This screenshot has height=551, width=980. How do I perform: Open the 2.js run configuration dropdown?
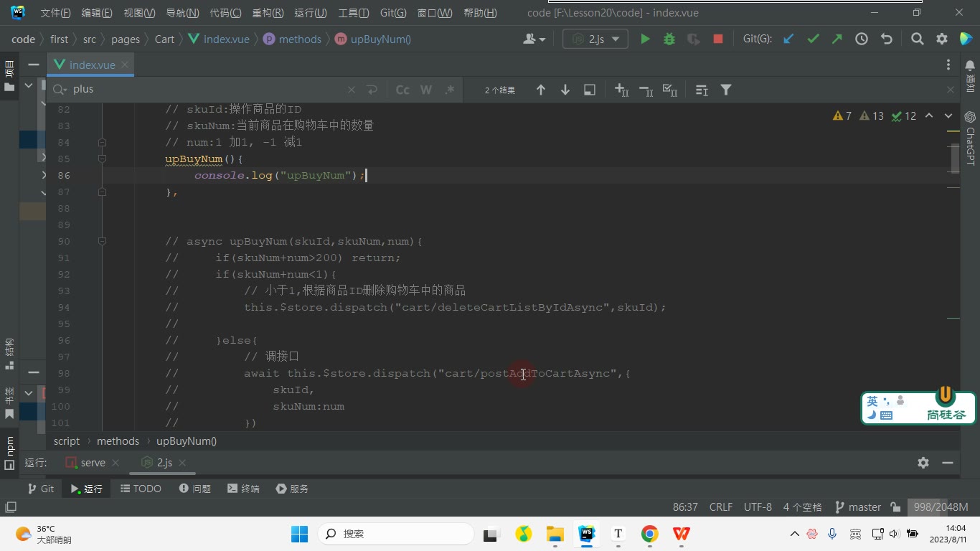[x=595, y=39]
